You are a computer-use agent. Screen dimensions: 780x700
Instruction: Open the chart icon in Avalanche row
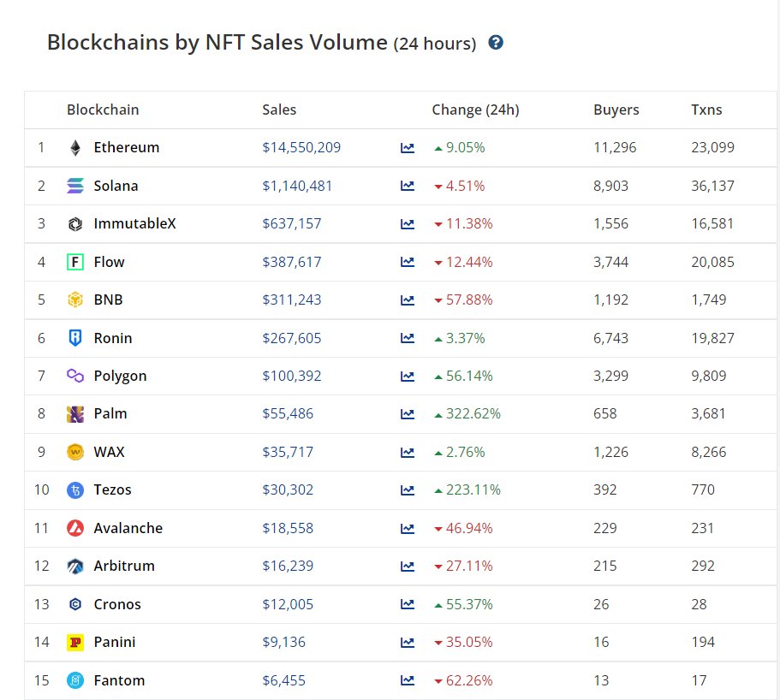[408, 528]
